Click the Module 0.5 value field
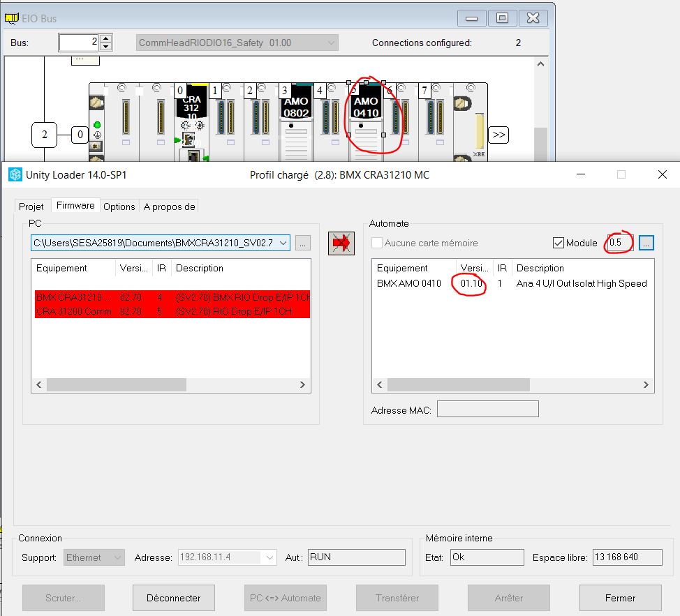Screen dimensions: 680x616 point(620,243)
